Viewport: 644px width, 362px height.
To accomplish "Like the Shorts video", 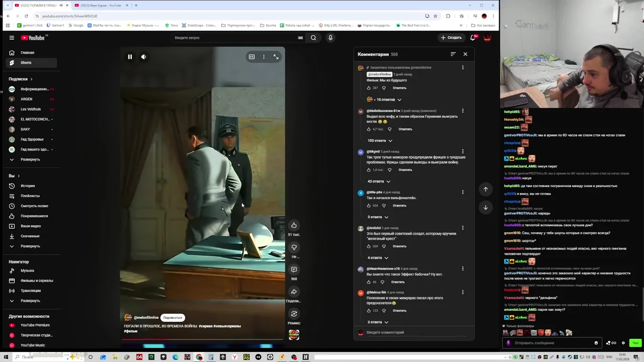I will (294, 225).
